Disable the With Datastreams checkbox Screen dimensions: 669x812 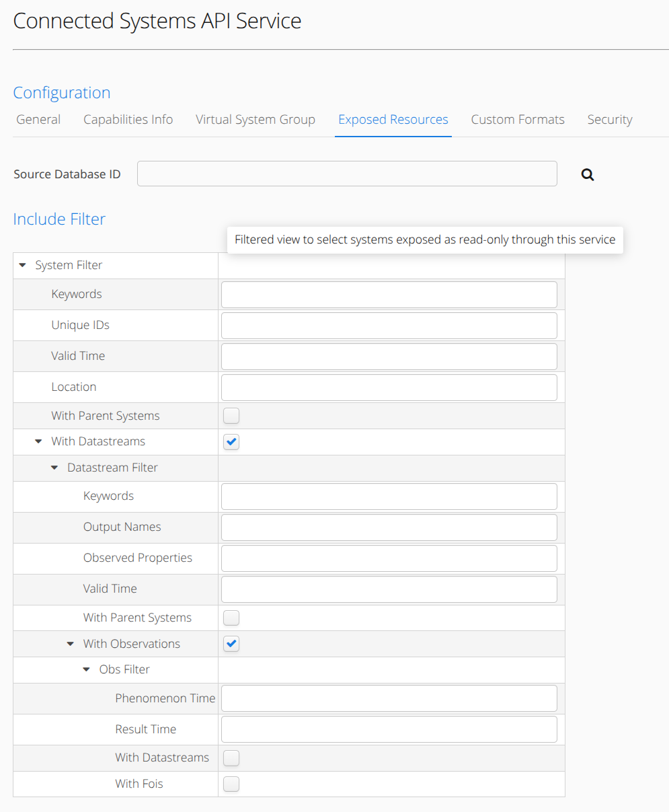[231, 442]
